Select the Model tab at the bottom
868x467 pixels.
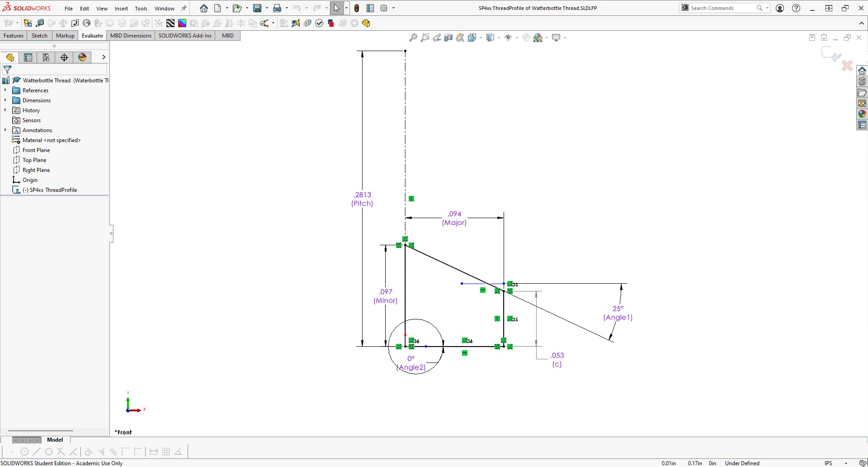[55, 440]
